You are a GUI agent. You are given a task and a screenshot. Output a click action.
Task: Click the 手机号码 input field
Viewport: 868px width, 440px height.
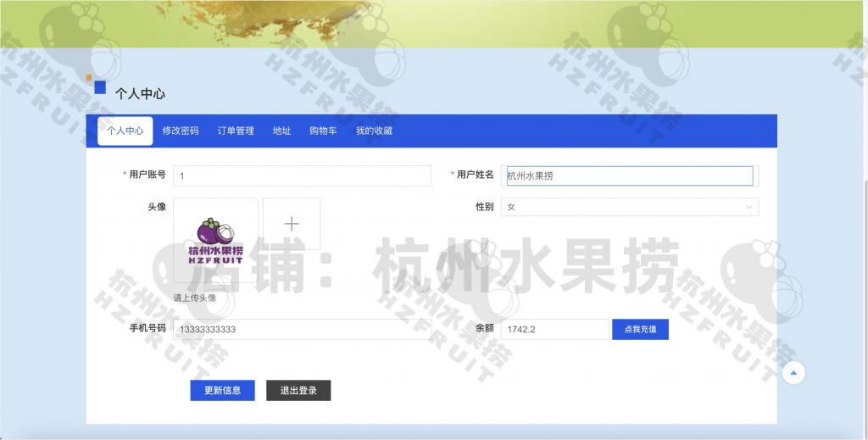click(303, 329)
